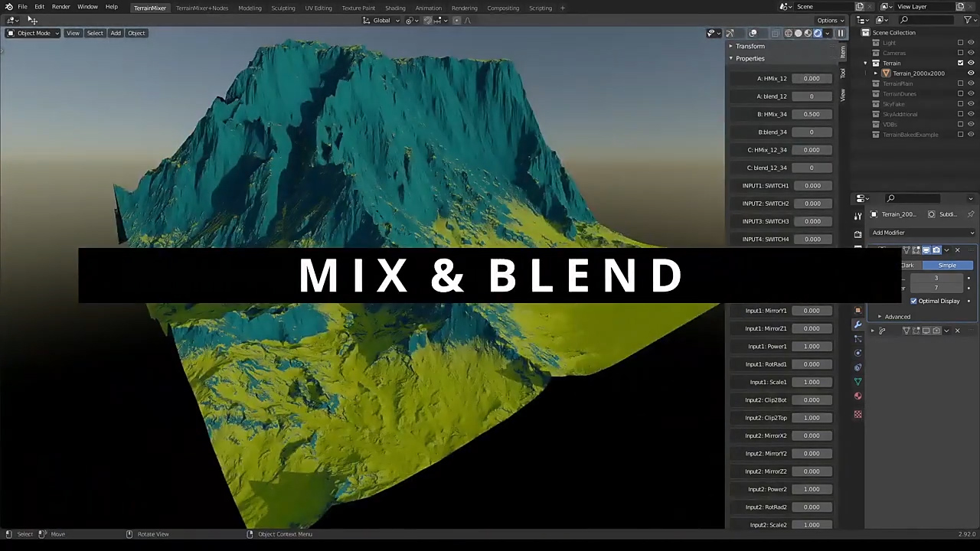
Task: Hide Cameras collection in viewport
Action: [x=971, y=53]
